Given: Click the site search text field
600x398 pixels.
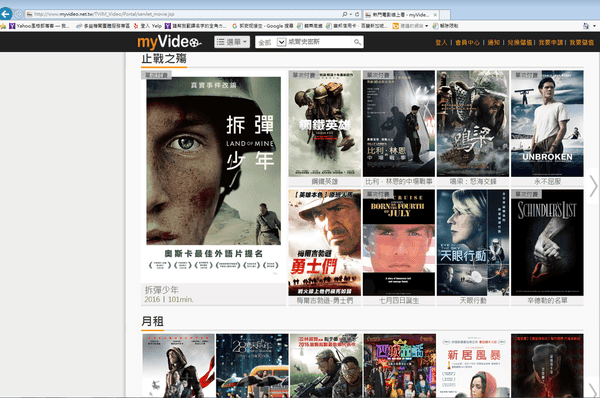Looking at the screenshot, I should tap(320, 42).
